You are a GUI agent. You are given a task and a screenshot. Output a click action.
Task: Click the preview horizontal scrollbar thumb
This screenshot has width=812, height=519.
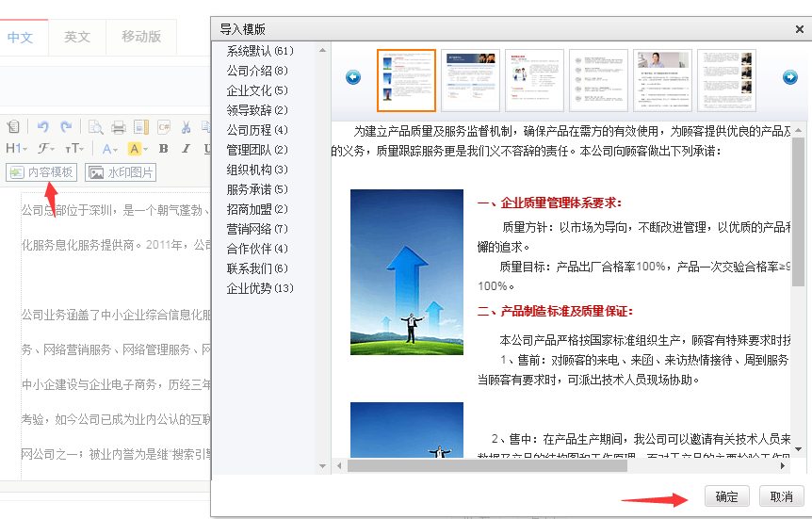point(487,465)
